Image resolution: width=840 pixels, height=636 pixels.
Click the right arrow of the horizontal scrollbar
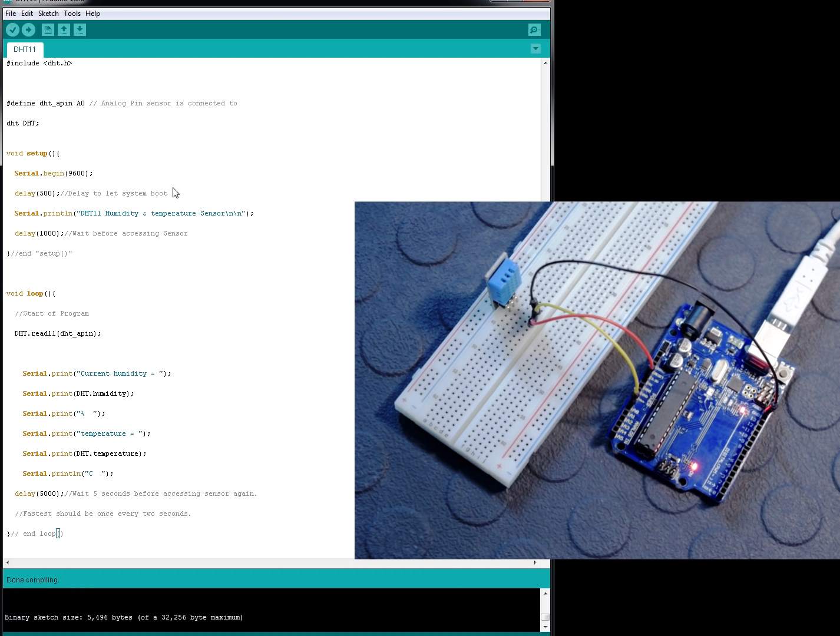(x=535, y=562)
